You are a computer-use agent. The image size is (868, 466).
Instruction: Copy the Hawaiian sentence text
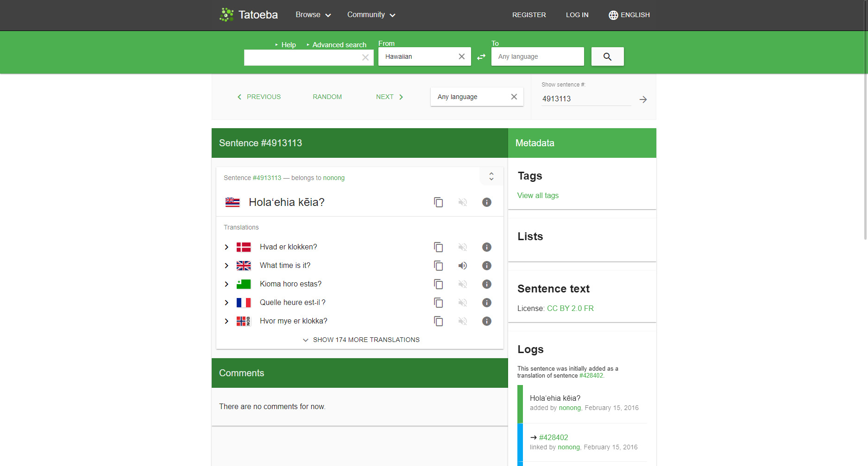coord(438,202)
